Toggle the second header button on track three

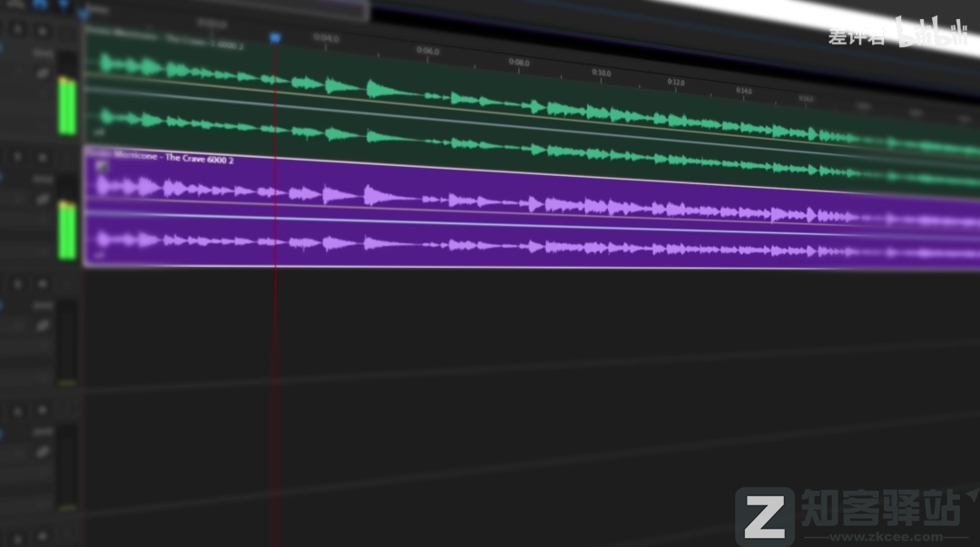[x=42, y=284]
